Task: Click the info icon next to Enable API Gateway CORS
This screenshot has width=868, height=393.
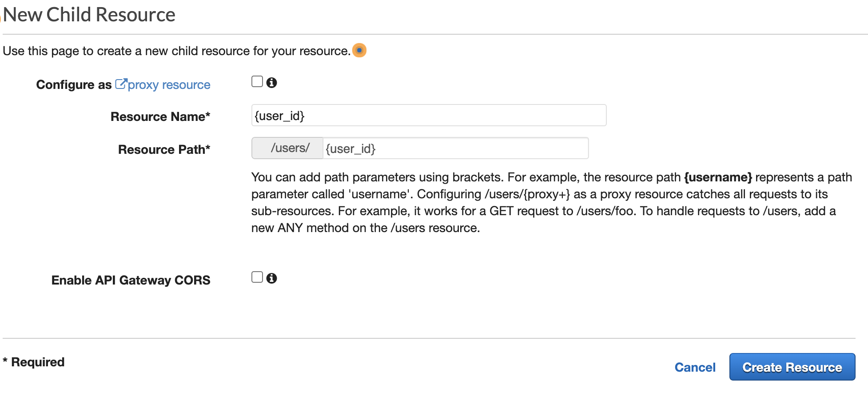Action: coord(272,278)
